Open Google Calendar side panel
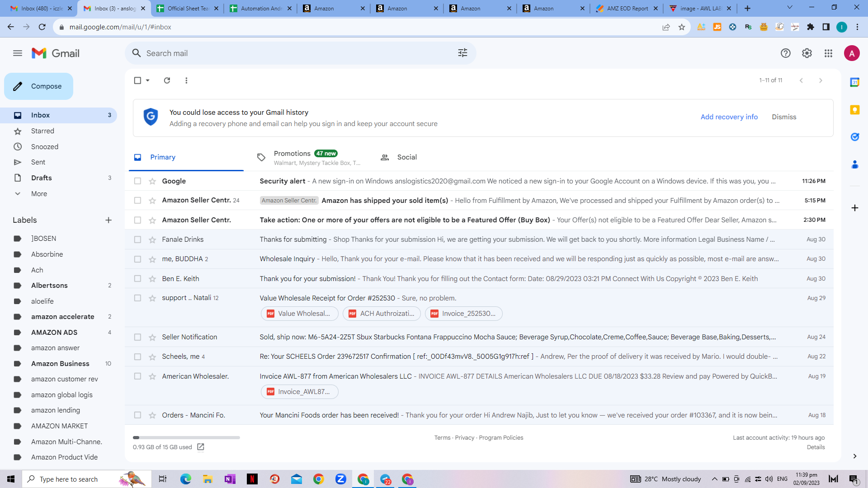868x488 pixels. click(x=854, y=83)
